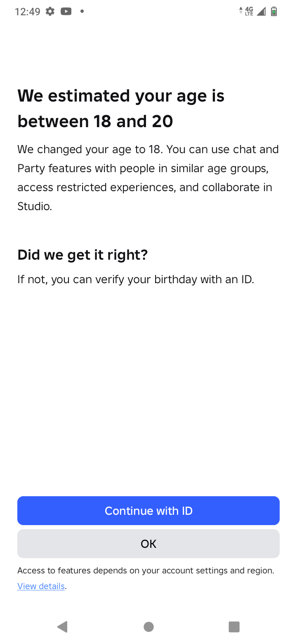Open recent apps with the square button

pyautogui.click(x=234, y=627)
